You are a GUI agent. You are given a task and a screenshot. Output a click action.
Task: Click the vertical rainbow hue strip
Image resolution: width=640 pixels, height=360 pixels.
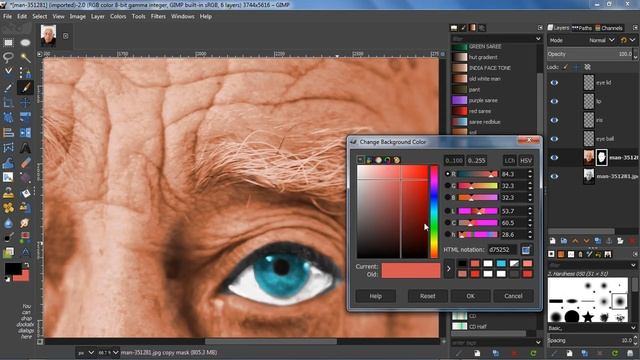click(x=434, y=211)
